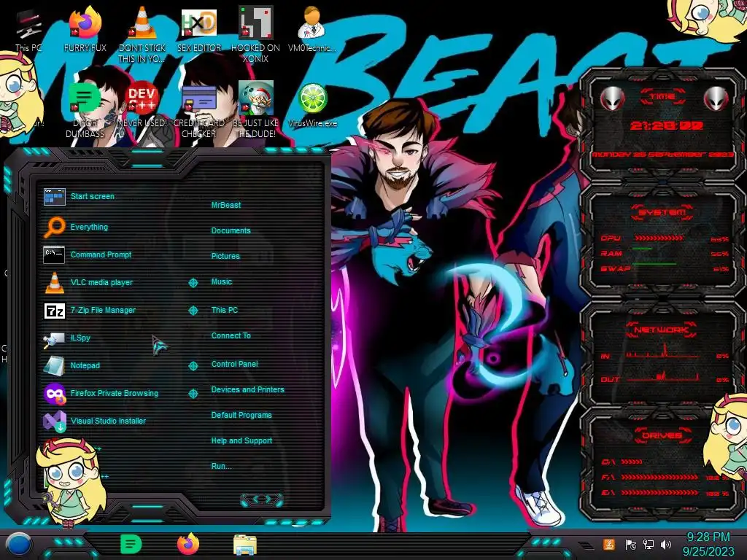Click the right arrow at start menu bottom
The width and height of the screenshot is (747, 560).
coord(270,499)
